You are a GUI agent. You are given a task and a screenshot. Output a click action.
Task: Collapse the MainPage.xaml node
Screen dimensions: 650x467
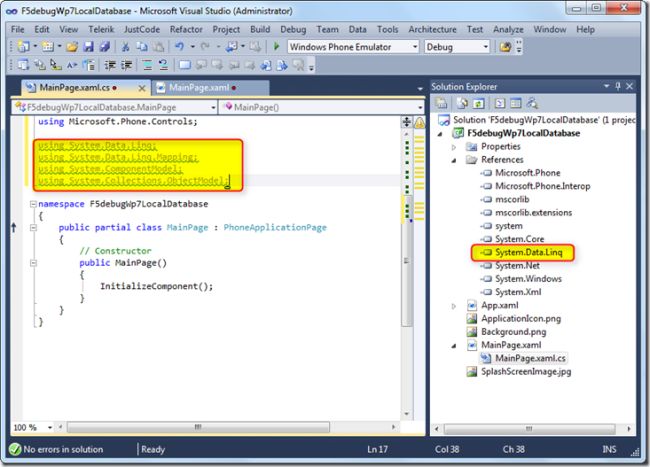point(454,346)
